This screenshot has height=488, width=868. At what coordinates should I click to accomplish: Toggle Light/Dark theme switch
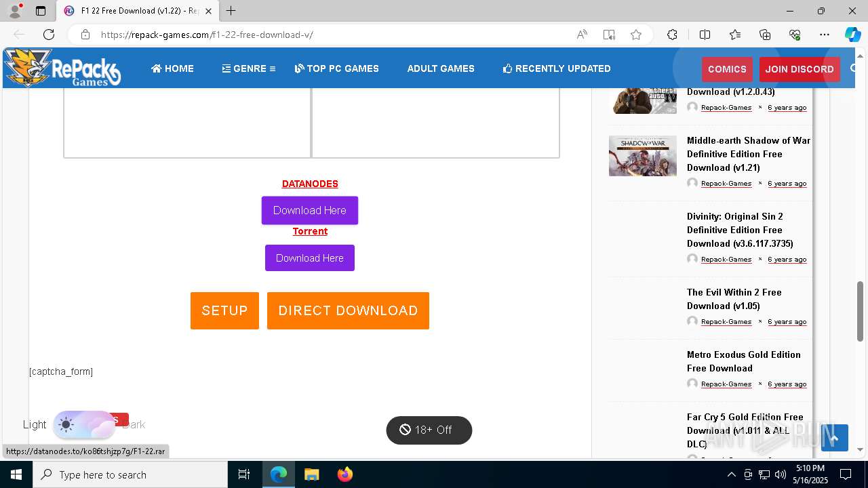(84, 424)
